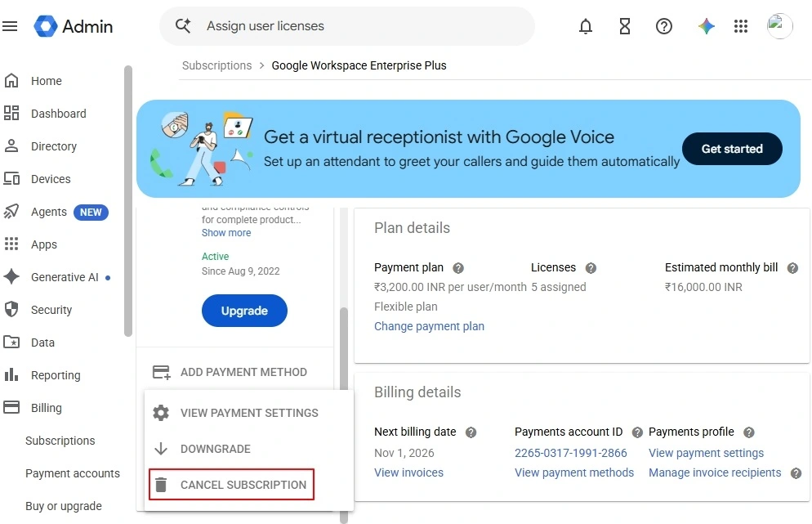Open help icon for Estimated monthly bill
The height and width of the screenshot is (524, 812).
tap(792, 268)
